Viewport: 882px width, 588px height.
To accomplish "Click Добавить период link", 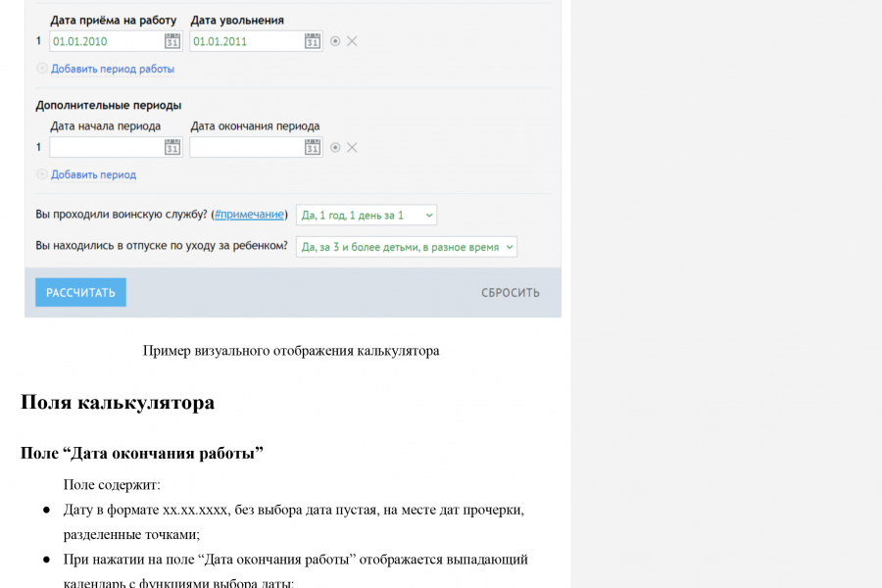I will tap(93, 174).
